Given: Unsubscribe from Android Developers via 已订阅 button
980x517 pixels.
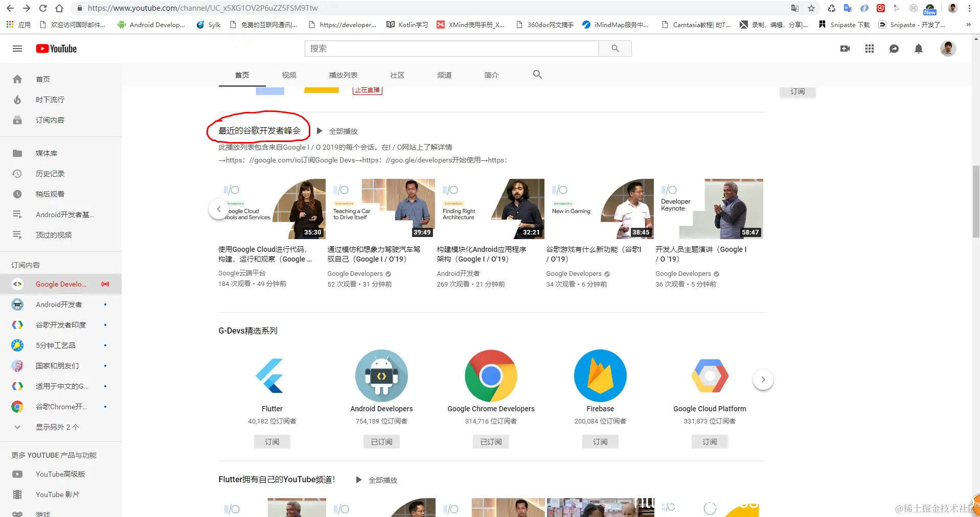Looking at the screenshot, I should click(x=381, y=441).
